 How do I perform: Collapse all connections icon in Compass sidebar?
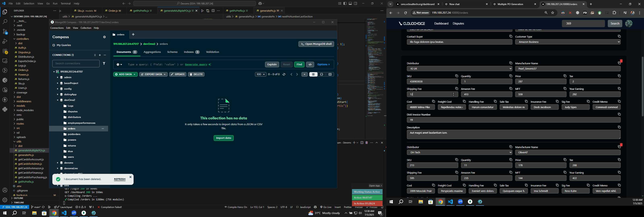(95, 55)
